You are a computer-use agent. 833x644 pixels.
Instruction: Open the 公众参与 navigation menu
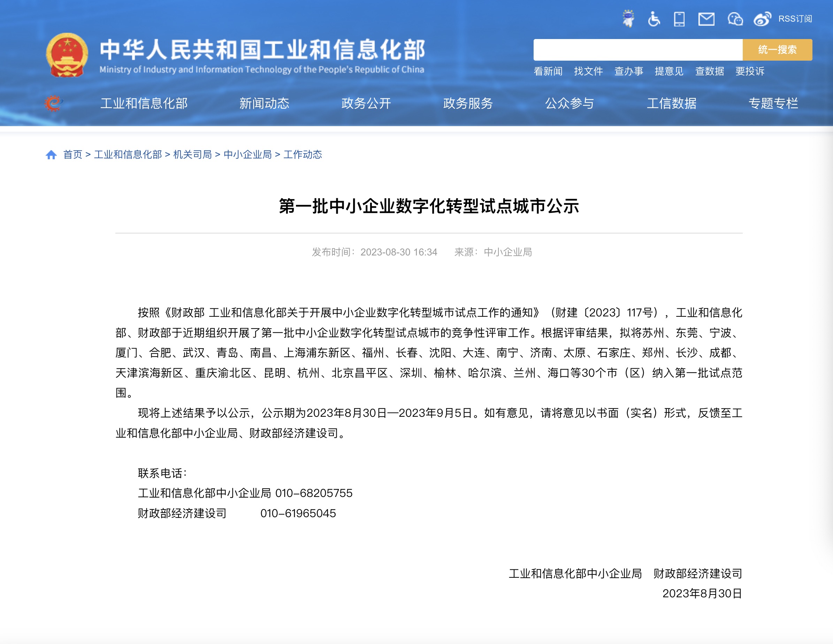point(570,103)
